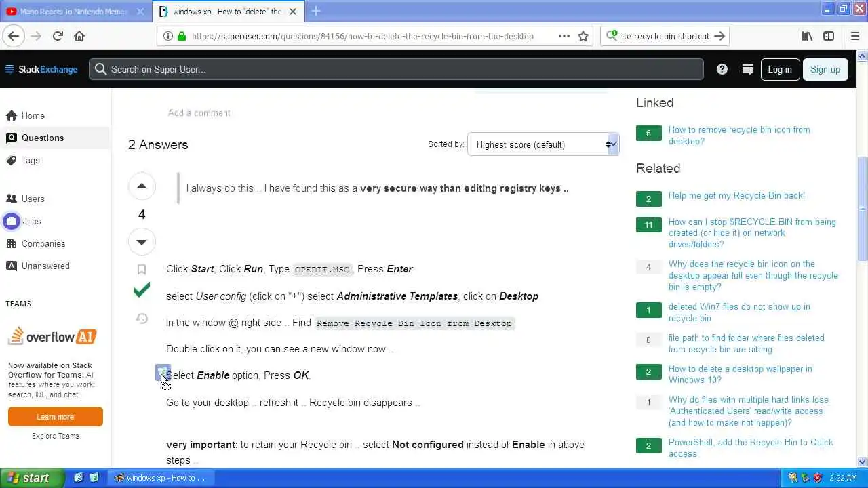
Task: Click the 2 Answers heading
Action: tap(158, 144)
